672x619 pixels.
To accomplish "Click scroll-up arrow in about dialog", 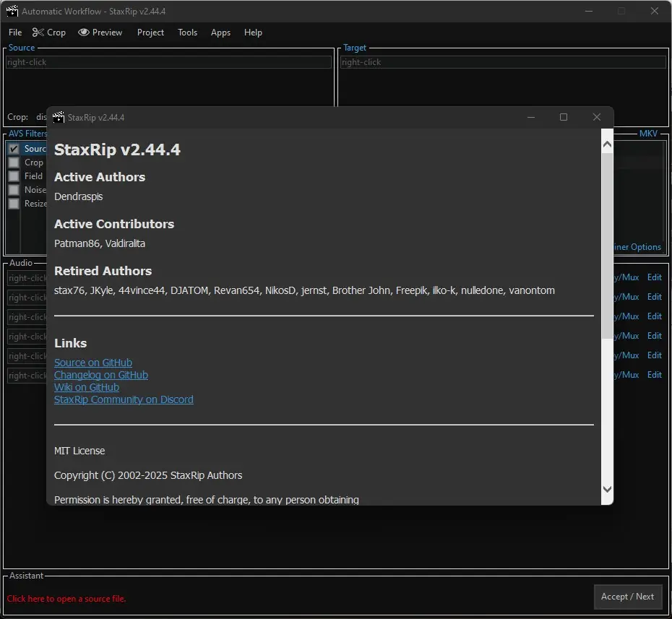I will [607, 144].
